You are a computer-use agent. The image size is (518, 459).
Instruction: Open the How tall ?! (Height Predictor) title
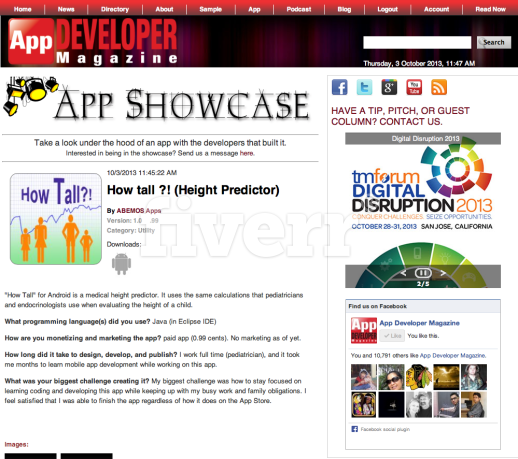193,190
